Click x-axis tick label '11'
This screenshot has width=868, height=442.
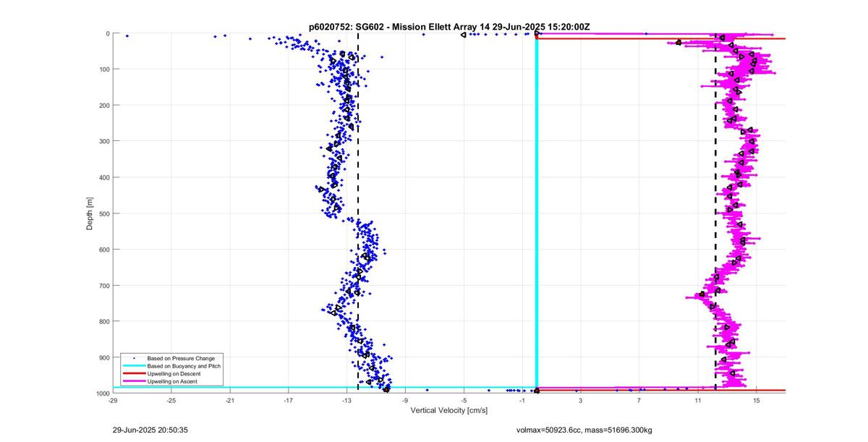click(x=698, y=399)
